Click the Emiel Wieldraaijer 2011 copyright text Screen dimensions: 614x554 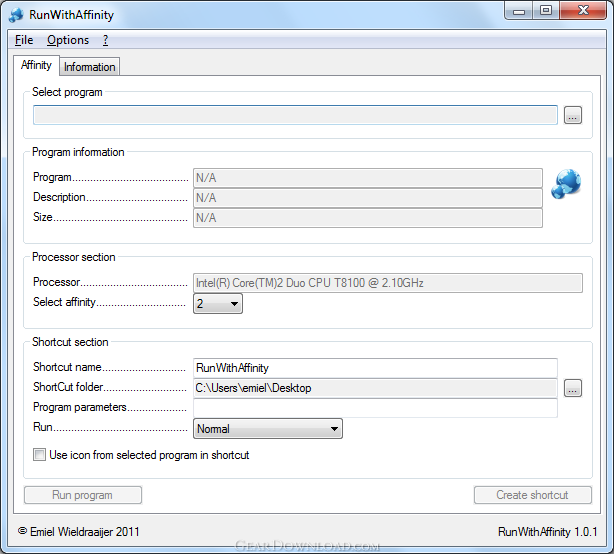tap(79, 532)
